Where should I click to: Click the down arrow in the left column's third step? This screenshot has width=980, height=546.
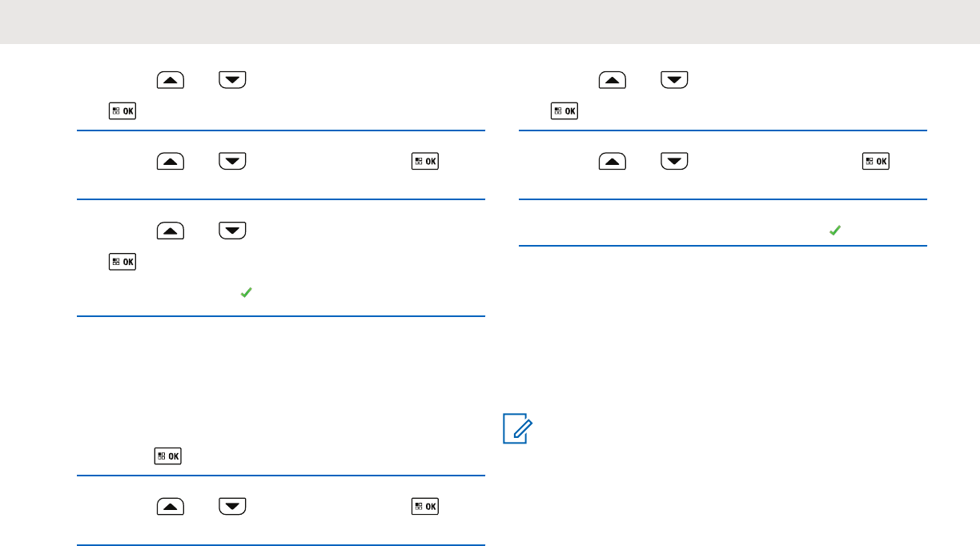click(232, 232)
